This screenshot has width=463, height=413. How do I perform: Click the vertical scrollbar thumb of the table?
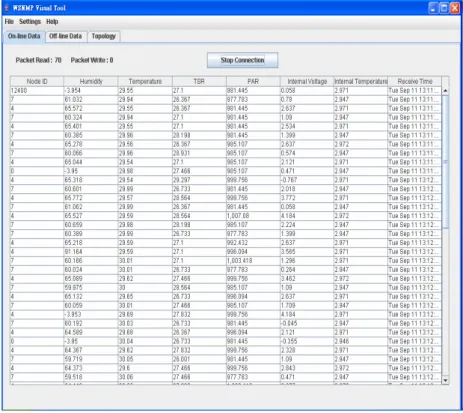[445, 162]
